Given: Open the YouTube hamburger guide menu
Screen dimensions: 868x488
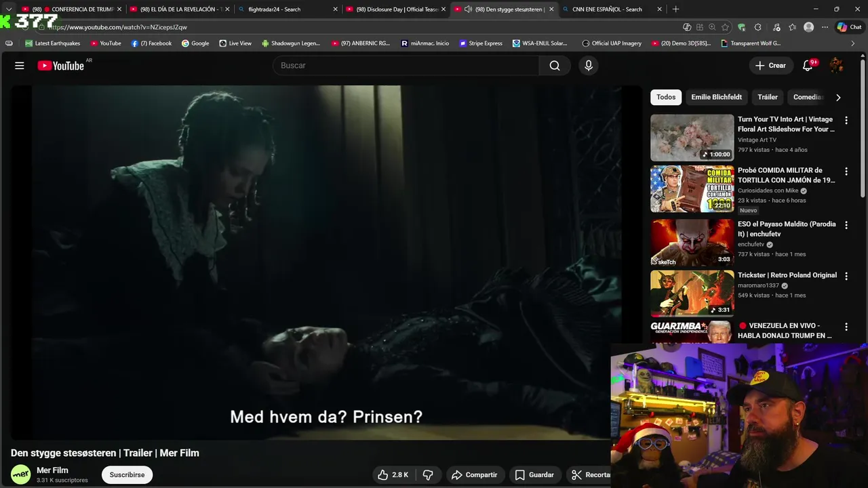Looking at the screenshot, I should [x=20, y=66].
